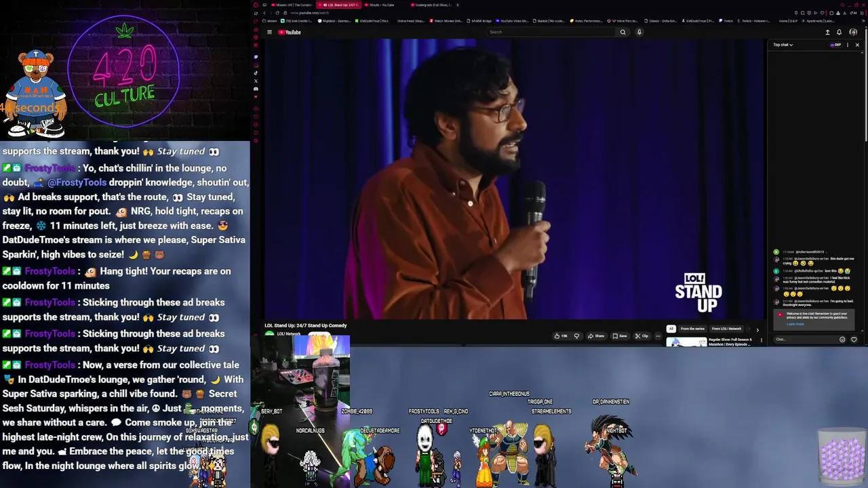Open the DatDudeTmoe Kick bookmark
The width and height of the screenshot is (868, 488).
coord(372,21)
